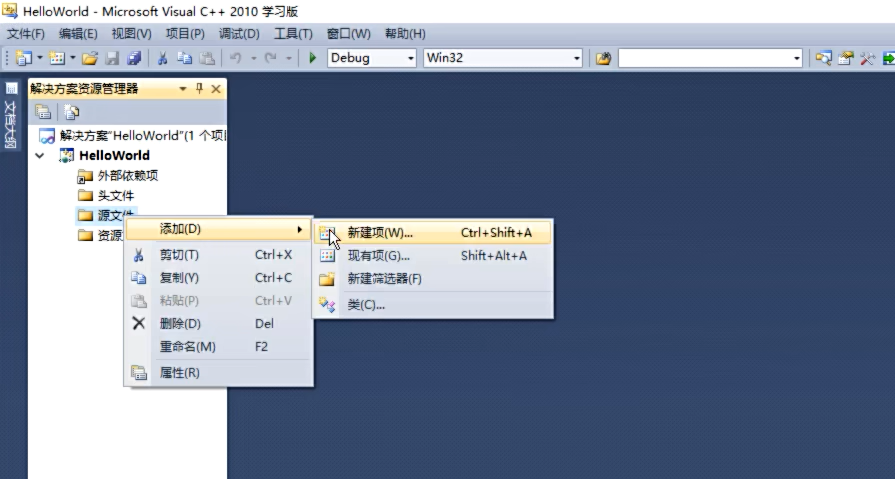The height and width of the screenshot is (479, 895).
Task: Toggle the Solution Explorer auto-hide pin
Action: click(199, 88)
